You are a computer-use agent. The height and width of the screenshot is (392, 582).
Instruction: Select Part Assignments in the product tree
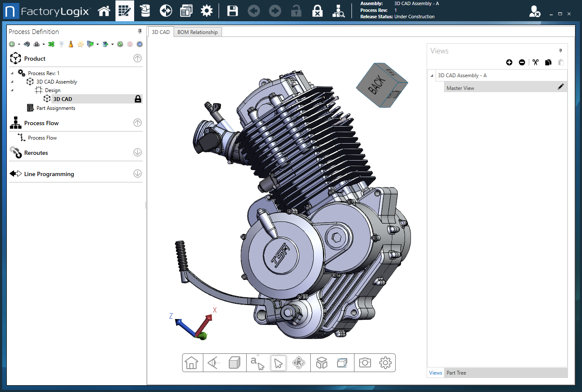coord(56,108)
